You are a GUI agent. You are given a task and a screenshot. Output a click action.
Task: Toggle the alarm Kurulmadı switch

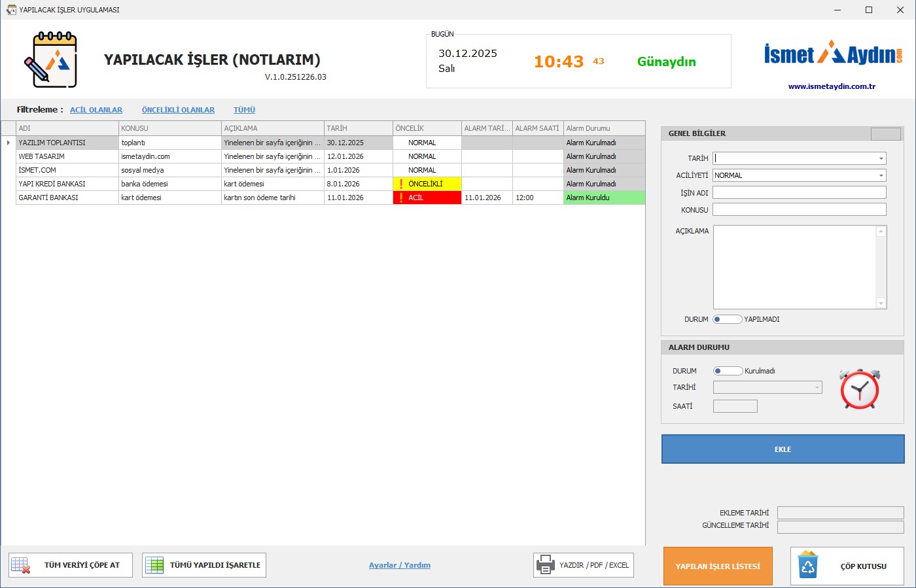click(x=727, y=371)
